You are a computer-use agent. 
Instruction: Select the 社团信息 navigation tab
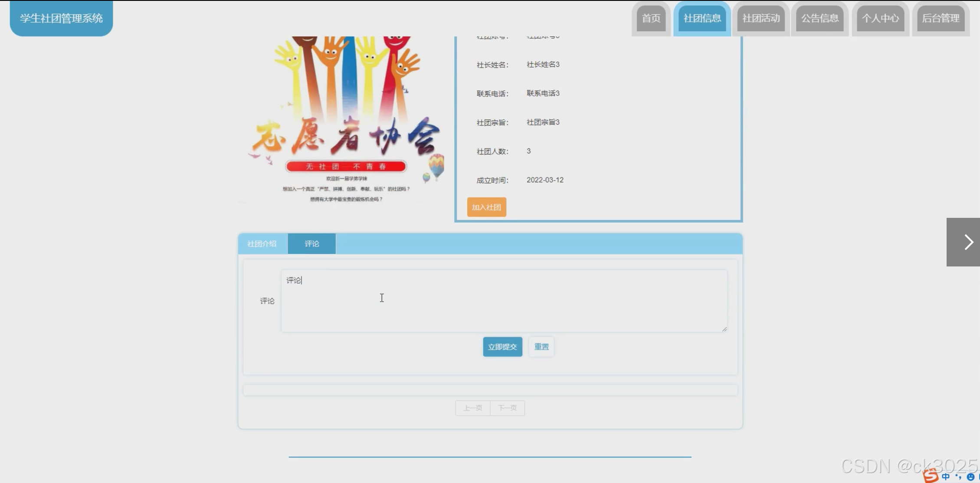pyautogui.click(x=702, y=18)
